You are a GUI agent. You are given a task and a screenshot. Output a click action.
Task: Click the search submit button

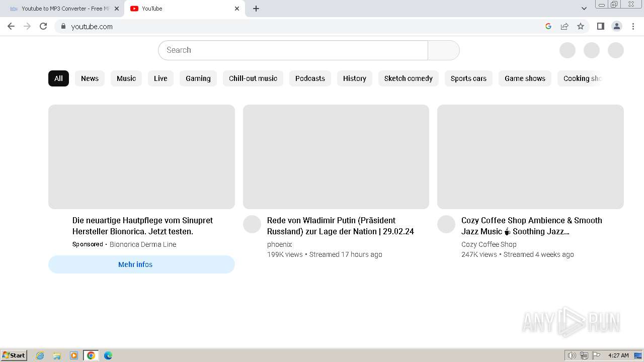click(444, 50)
